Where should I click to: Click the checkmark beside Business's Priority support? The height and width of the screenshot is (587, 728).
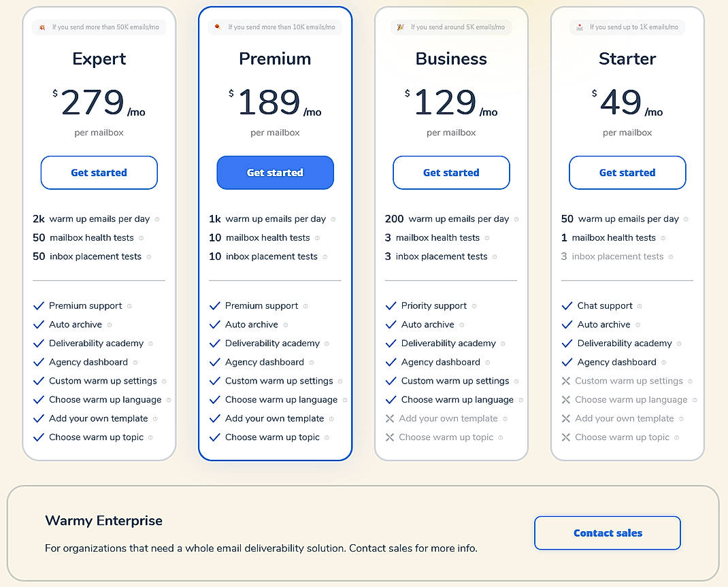[391, 305]
